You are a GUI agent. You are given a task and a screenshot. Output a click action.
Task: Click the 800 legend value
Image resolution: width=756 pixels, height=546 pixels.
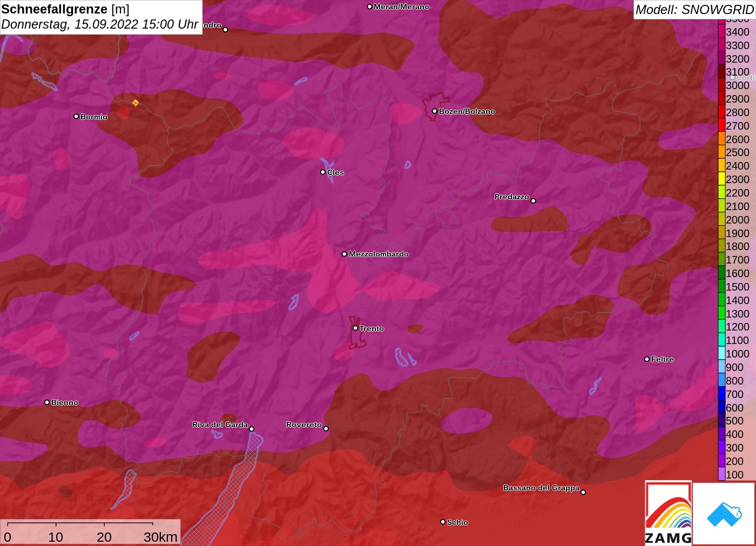tap(735, 381)
